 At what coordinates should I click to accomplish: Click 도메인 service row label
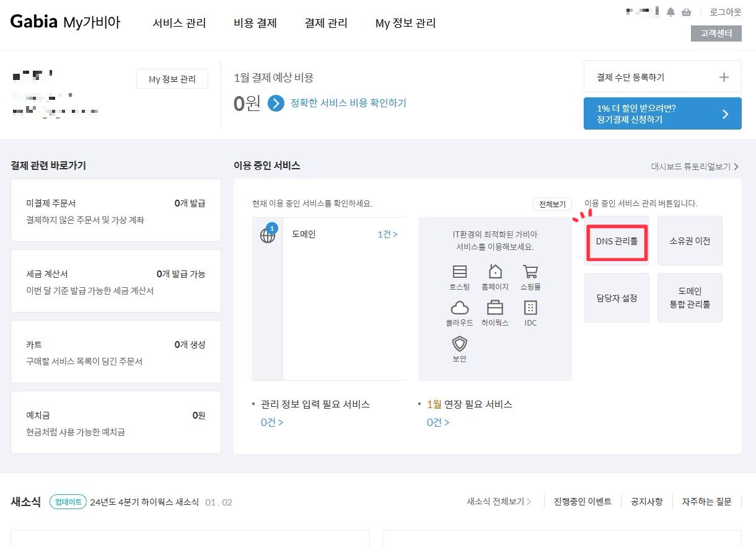[304, 234]
